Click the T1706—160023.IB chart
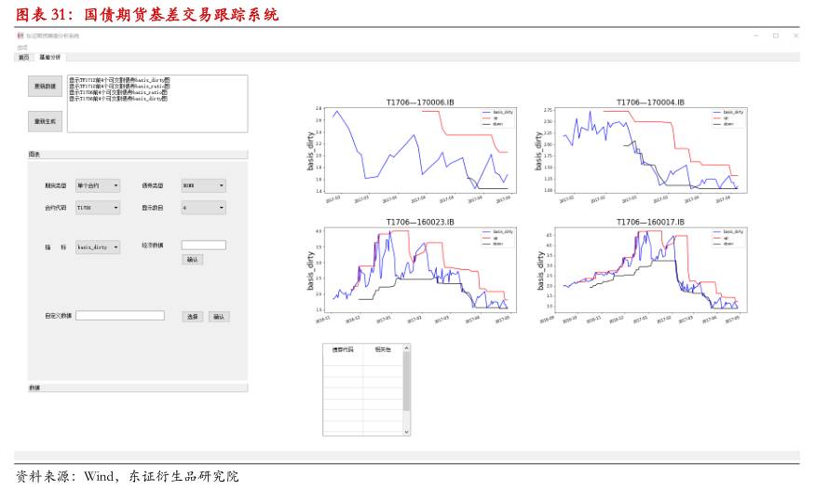 pyautogui.click(x=420, y=269)
